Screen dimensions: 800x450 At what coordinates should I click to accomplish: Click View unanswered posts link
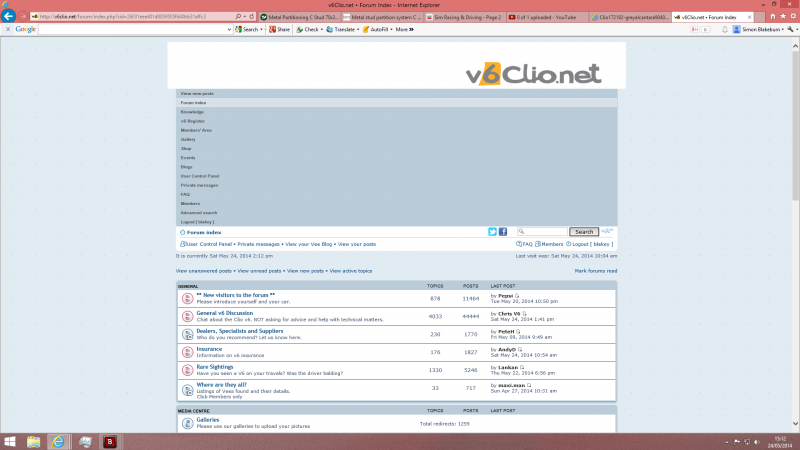204,271
